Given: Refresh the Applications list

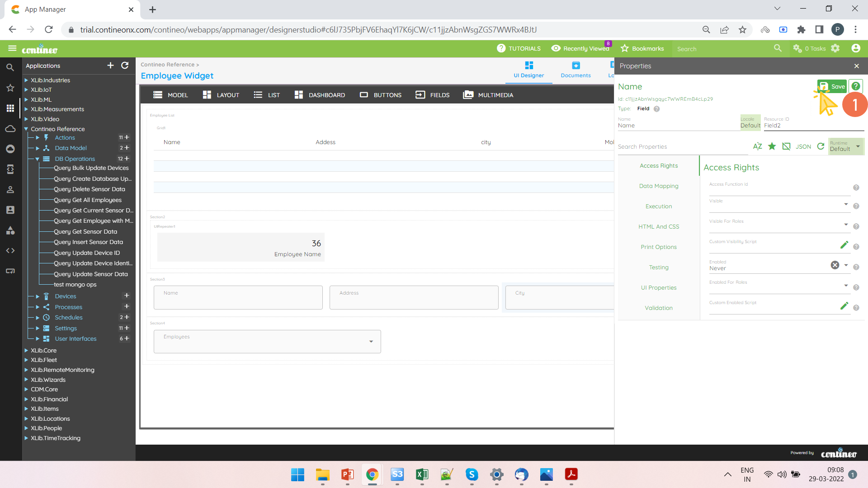Looking at the screenshot, I should tap(125, 66).
